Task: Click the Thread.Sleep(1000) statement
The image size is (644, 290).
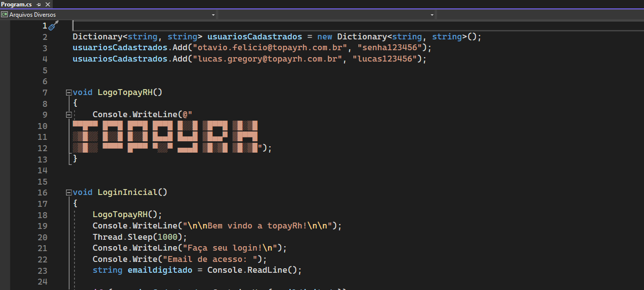Action: coord(140,237)
